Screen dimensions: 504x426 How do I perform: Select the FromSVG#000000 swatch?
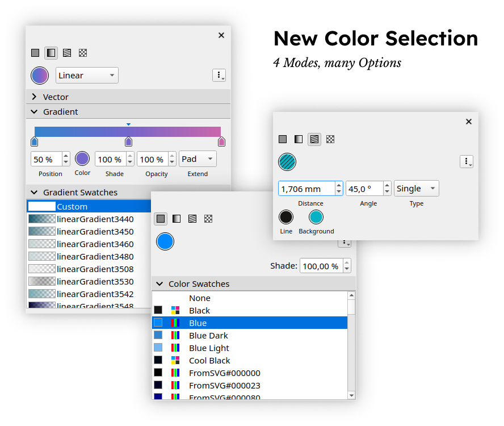(x=250, y=373)
